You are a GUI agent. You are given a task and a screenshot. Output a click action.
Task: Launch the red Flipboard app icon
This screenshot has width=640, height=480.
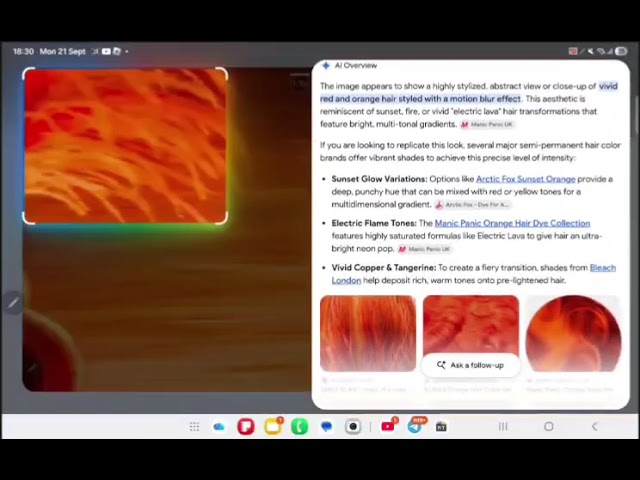coord(246,427)
